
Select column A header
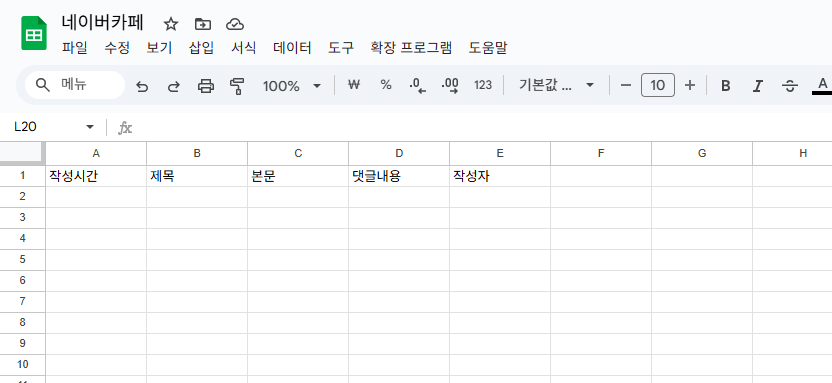click(x=96, y=153)
